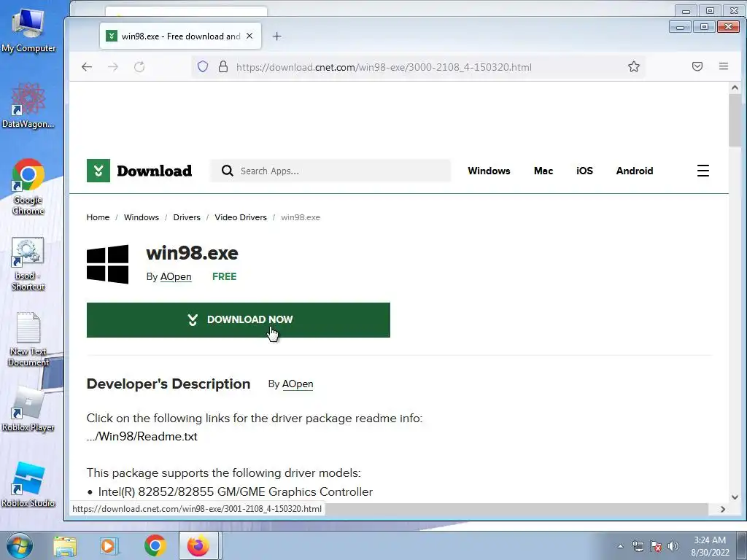The image size is (747, 560).
Task: Click the .../Win98/Readme.txt text
Action: pyautogui.click(x=142, y=436)
